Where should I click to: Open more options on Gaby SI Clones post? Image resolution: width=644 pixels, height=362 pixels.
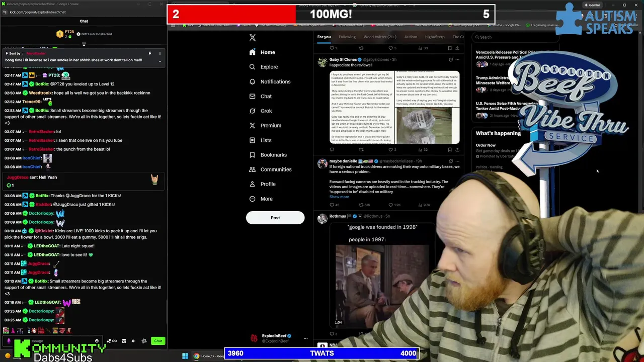click(457, 59)
